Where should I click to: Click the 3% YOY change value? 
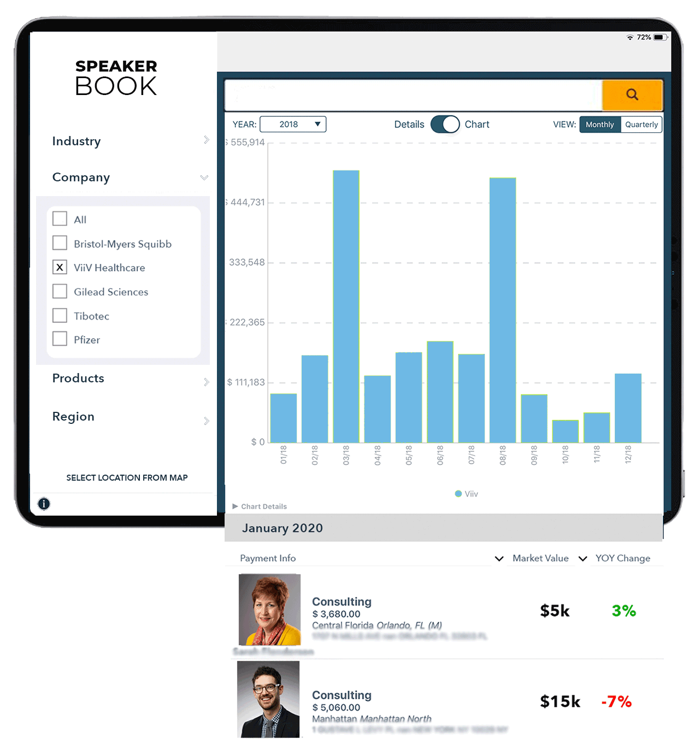[624, 611]
